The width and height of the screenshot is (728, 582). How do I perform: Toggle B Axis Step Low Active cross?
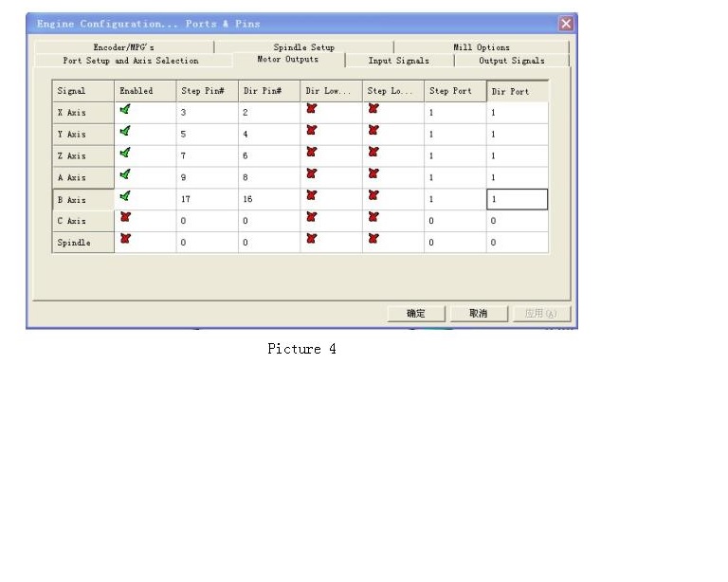click(373, 195)
